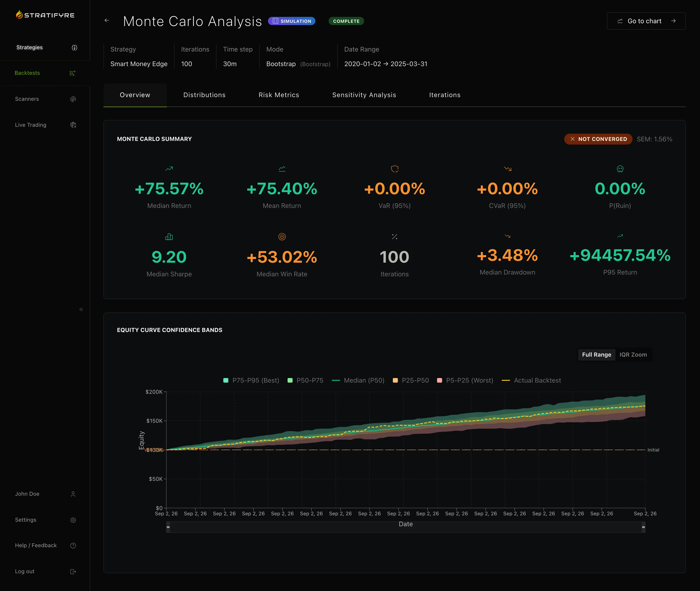Click the +75.57% Median Return value
The width and height of the screenshot is (700, 591).
[169, 189]
